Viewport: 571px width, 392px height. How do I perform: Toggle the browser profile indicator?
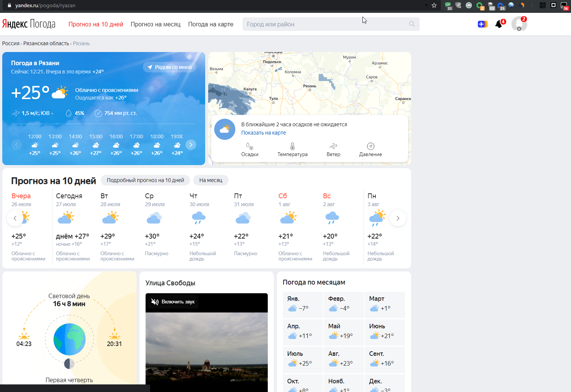(565, 5)
